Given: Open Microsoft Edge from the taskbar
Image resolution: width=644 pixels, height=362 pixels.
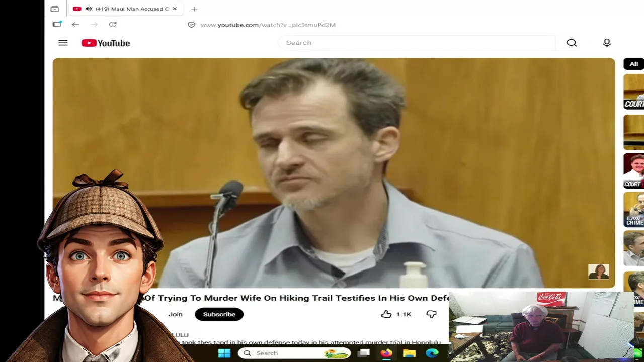Looking at the screenshot, I should 432,353.
